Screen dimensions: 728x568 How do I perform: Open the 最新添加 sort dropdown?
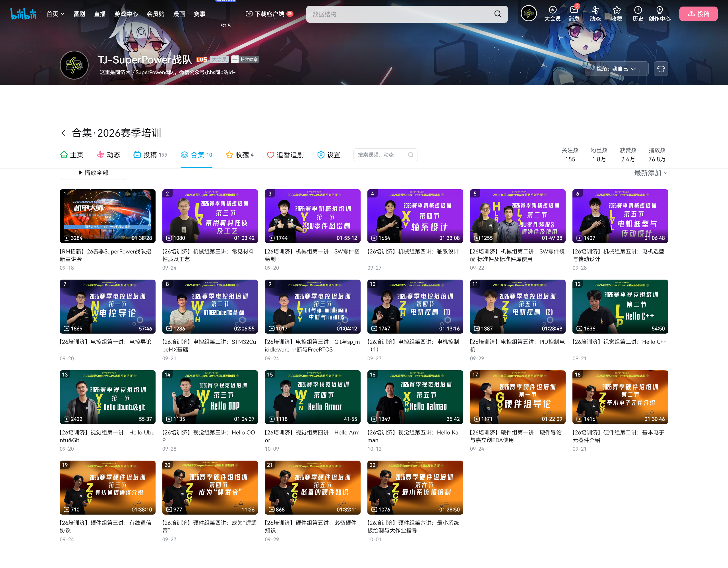click(651, 173)
